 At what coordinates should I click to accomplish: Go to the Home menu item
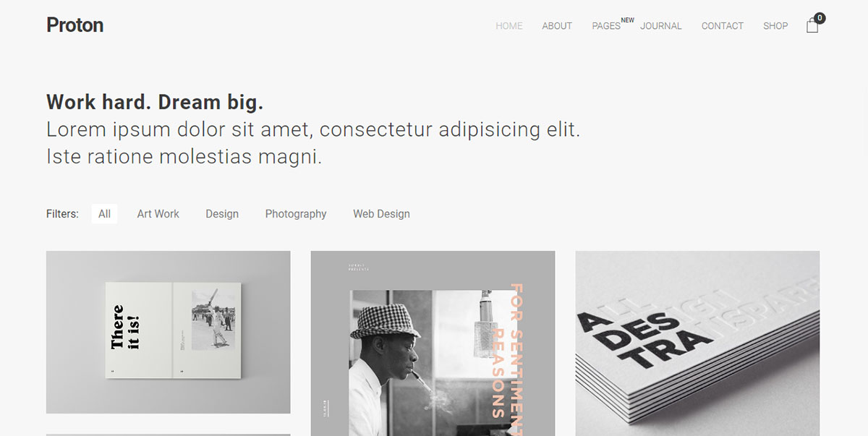pyautogui.click(x=509, y=26)
